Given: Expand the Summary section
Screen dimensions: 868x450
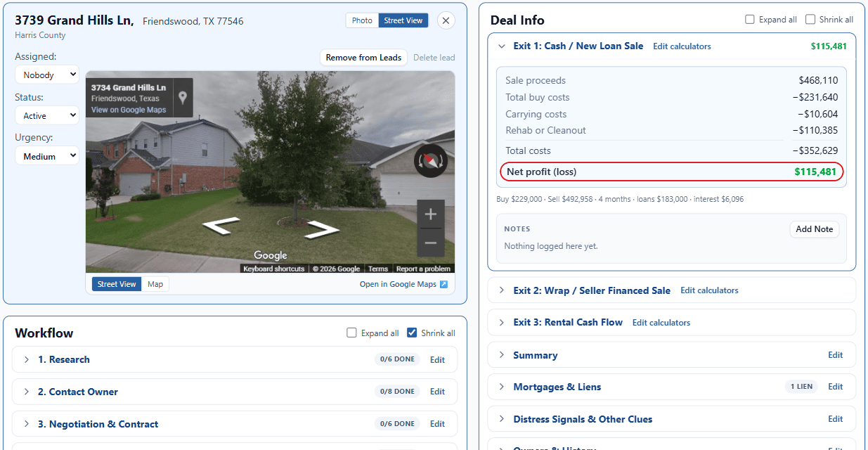Looking at the screenshot, I should tap(501, 355).
